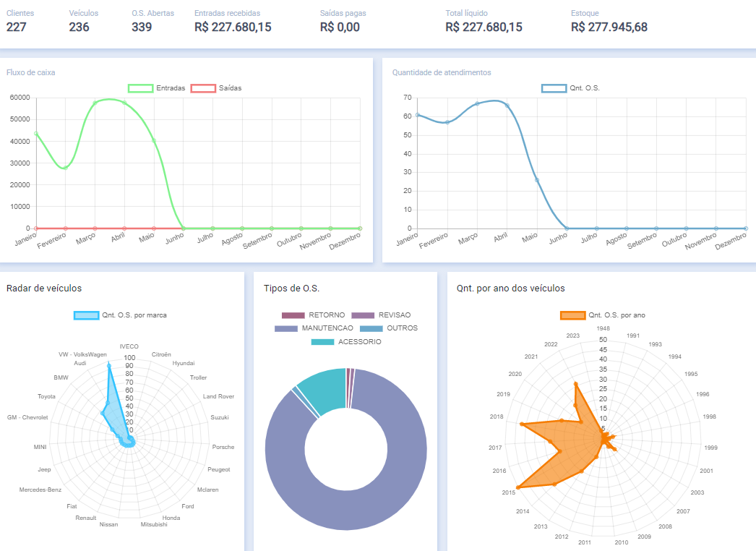Click the 2015 data point on the orange radar
Viewport: 756px width, 551px height.
517,488
